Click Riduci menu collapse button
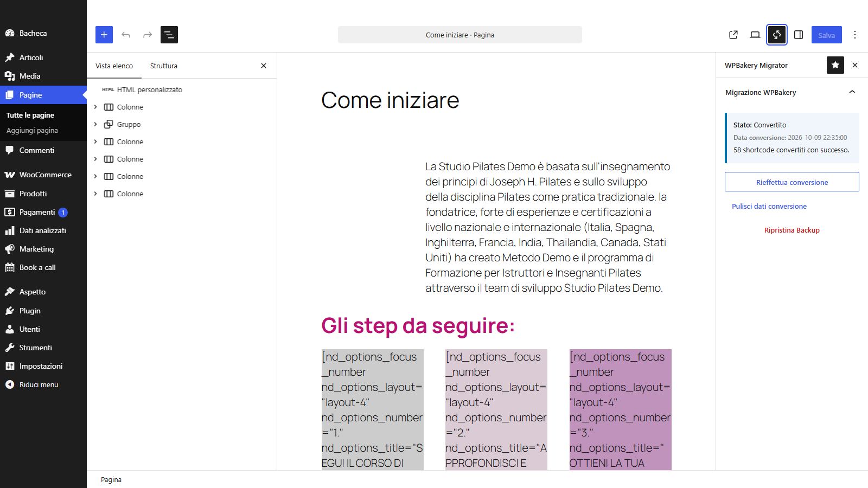Screen dimensions: 868x488 (43, 384)
